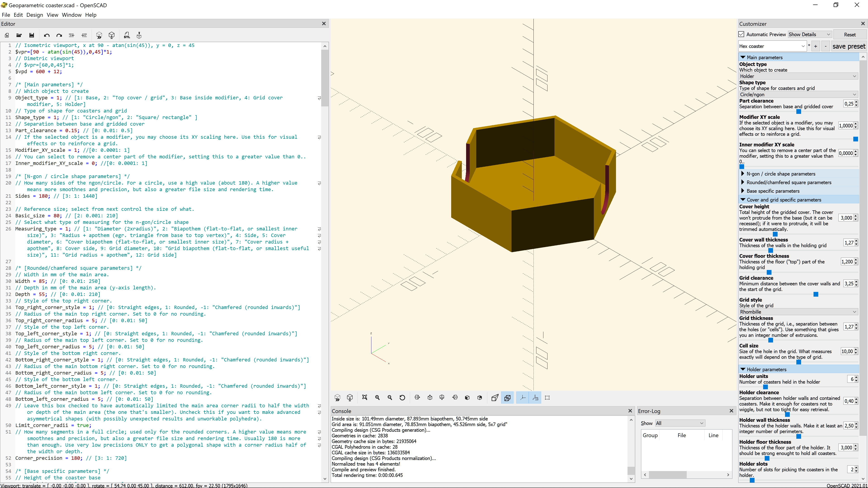Screen dimensions: 868x488
Task: Switch to Perspective view icon
Action: click(495, 398)
